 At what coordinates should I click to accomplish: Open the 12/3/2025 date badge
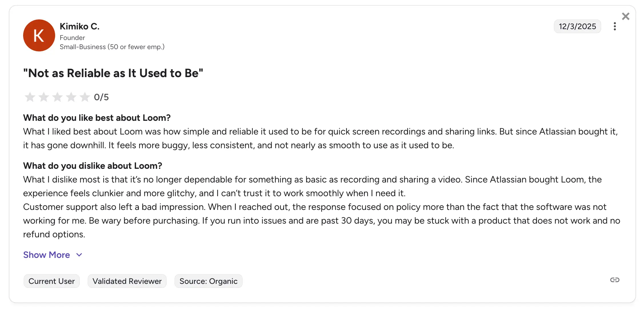[x=577, y=26]
